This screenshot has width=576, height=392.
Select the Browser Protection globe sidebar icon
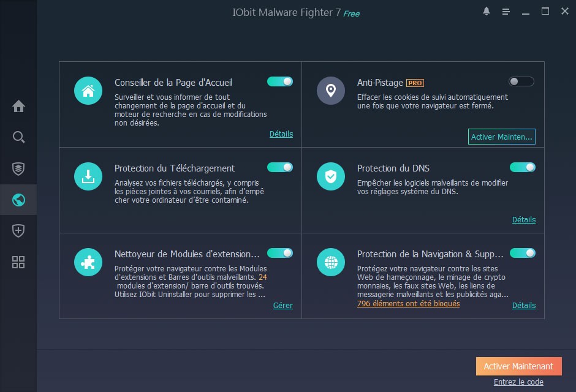pyautogui.click(x=18, y=200)
